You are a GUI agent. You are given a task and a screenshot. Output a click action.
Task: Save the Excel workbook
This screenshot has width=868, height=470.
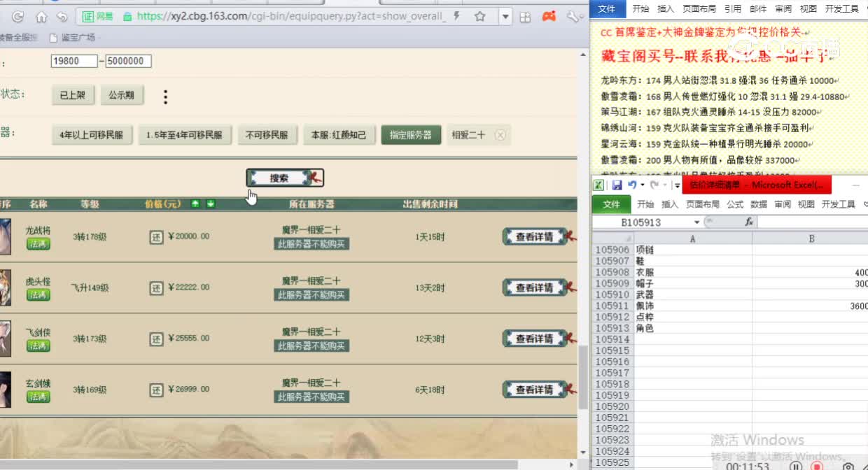[x=617, y=185]
